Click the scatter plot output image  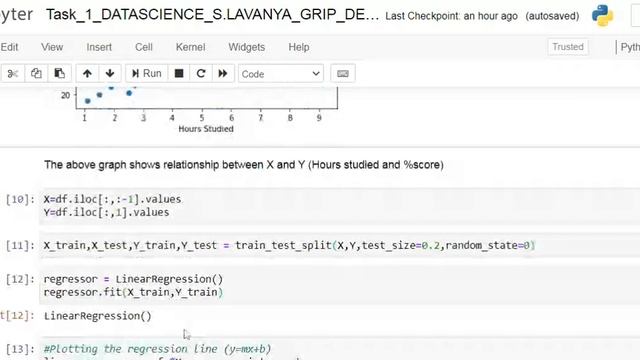pyautogui.click(x=200, y=110)
